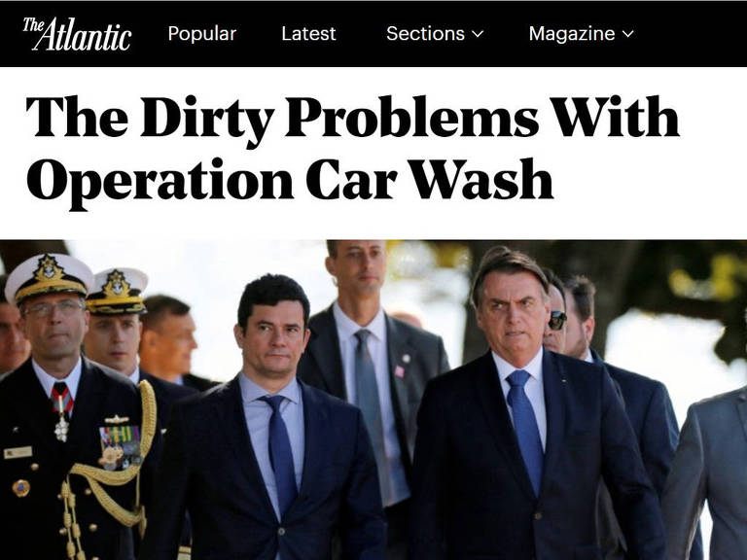Click the grey suit at photo edge
Image resolution: width=747 pixels, height=560 pixels.
[x=706, y=476]
